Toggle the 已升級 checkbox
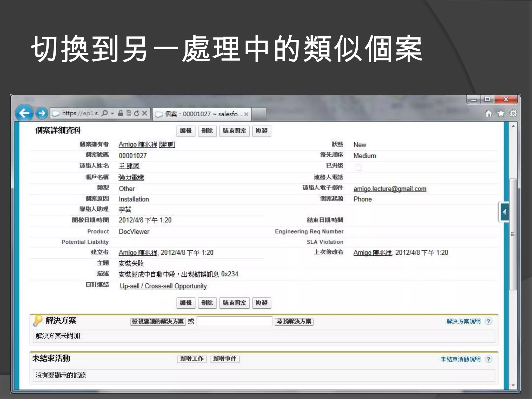This screenshot has width=532, height=399. [x=358, y=167]
